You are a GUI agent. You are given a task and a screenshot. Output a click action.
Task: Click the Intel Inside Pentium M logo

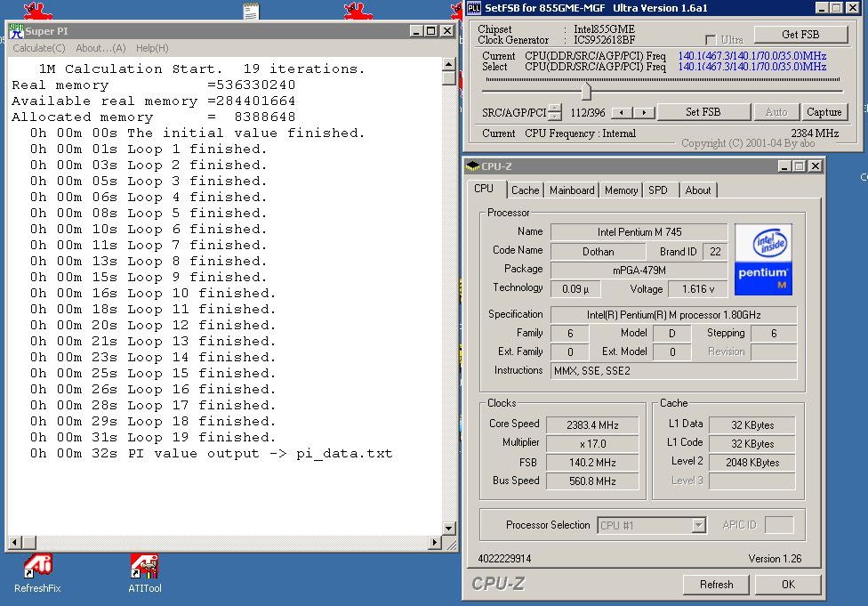point(763,259)
